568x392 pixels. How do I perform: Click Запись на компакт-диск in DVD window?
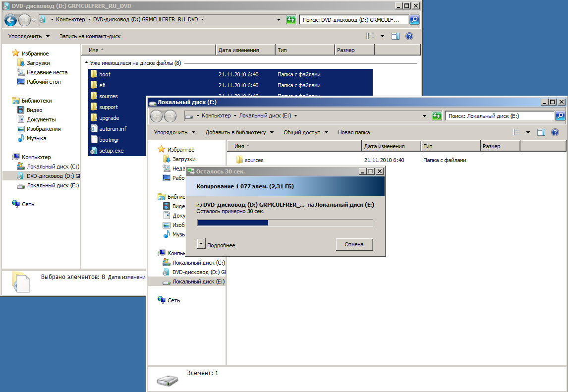(90, 36)
